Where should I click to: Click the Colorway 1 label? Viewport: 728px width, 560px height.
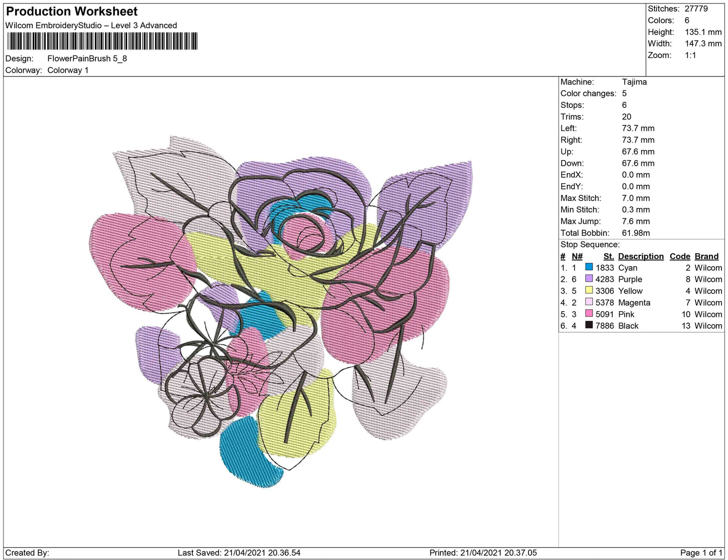click(68, 70)
